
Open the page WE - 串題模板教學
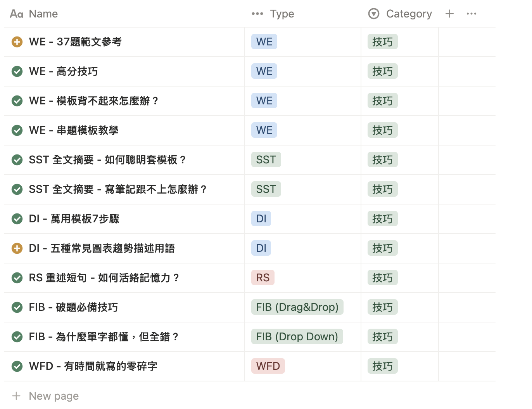click(x=74, y=130)
